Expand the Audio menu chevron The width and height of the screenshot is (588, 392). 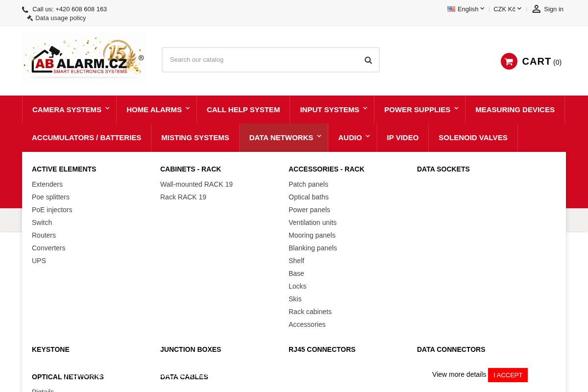368,136
